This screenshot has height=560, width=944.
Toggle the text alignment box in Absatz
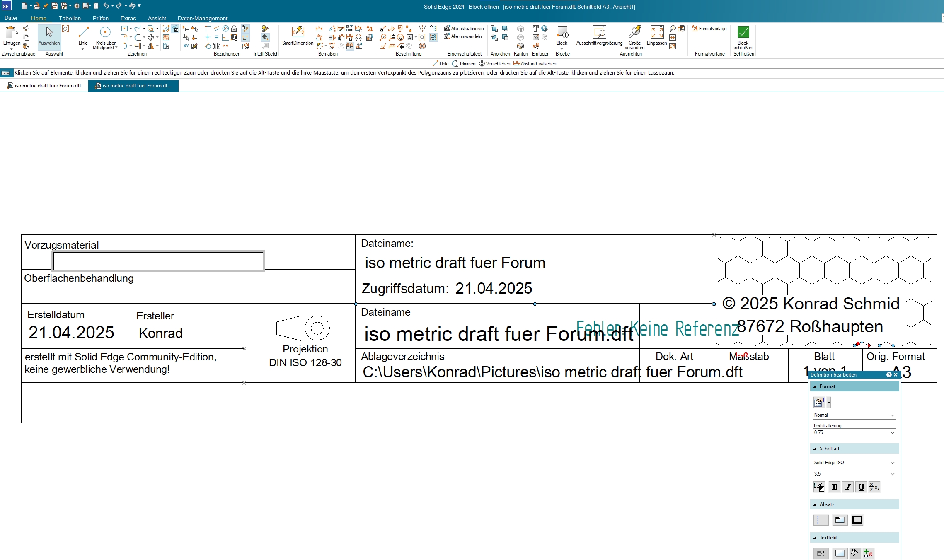click(x=840, y=520)
